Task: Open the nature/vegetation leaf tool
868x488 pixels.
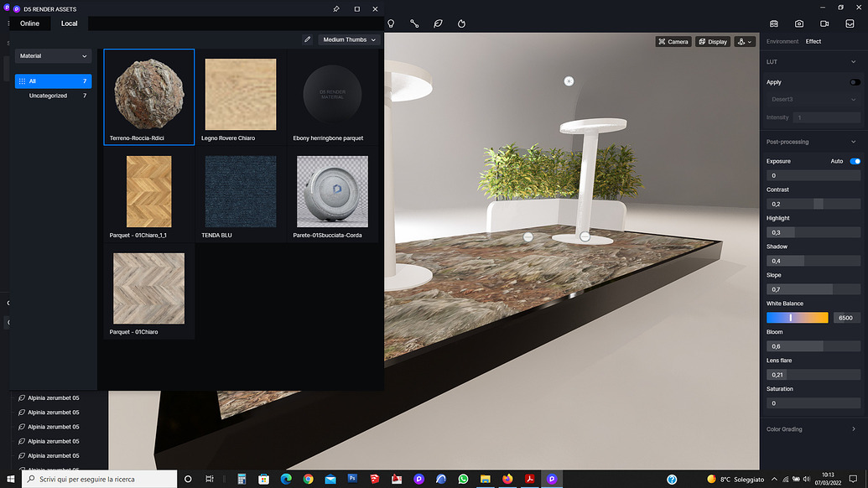Action: tap(438, 23)
